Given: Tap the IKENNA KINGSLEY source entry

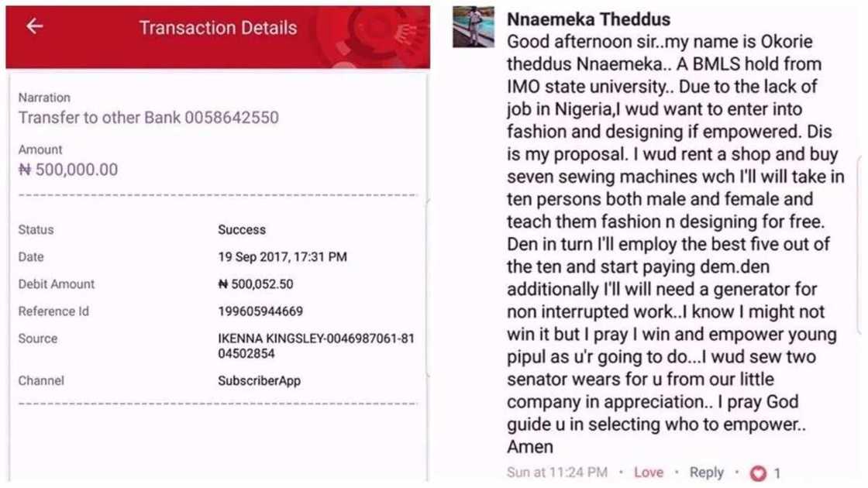Looking at the screenshot, I should click(x=316, y=345).
